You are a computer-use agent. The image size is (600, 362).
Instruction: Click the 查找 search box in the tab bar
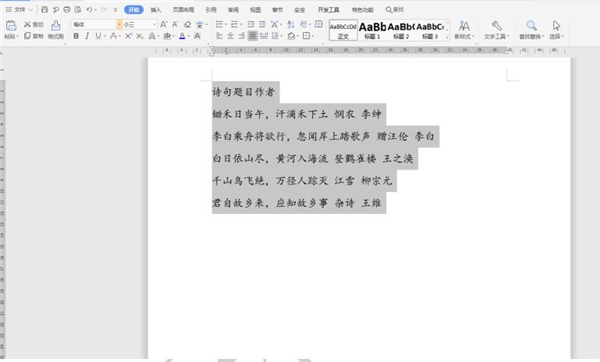click(395, 10)
